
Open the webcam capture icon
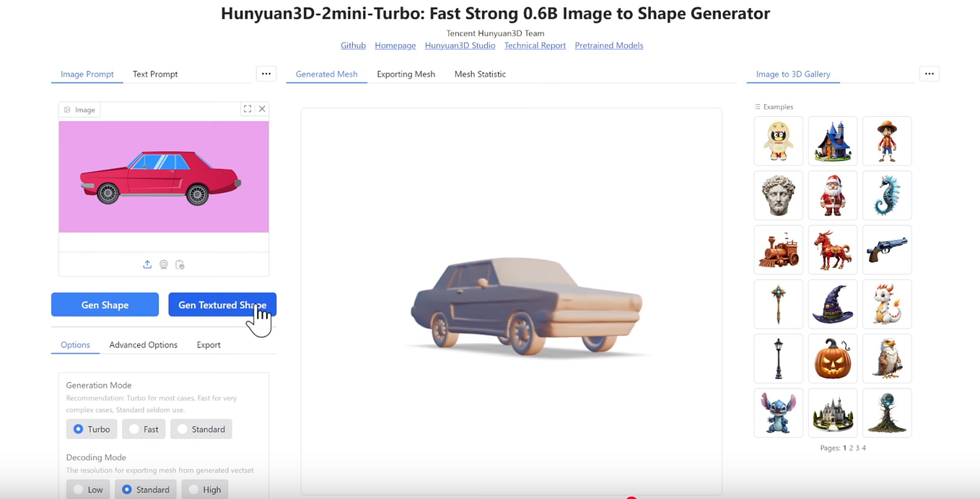(x=163, y=264)
